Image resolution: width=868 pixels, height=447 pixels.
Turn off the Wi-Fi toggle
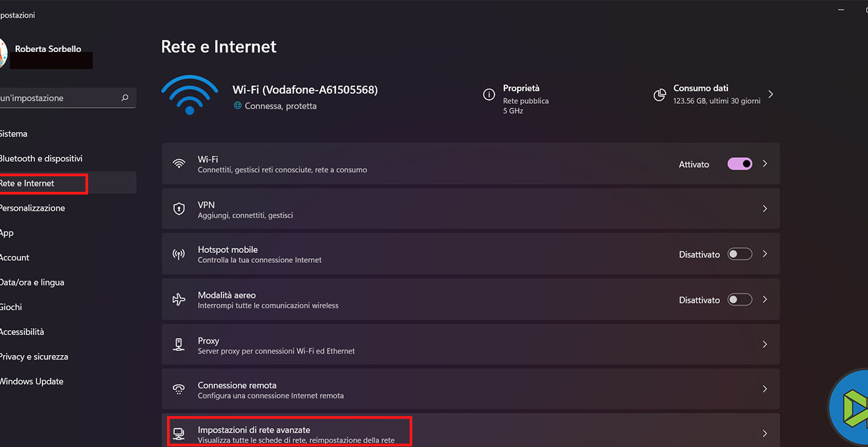[740, 164]
